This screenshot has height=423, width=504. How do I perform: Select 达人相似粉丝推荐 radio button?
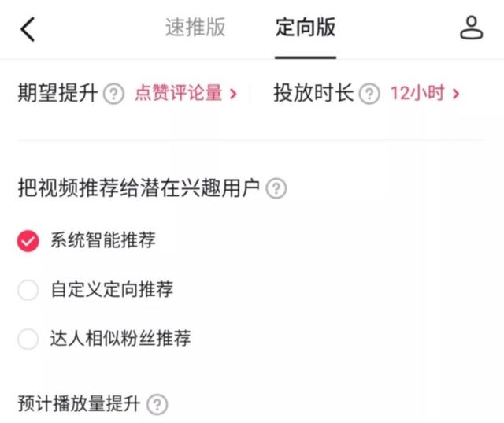coord(28,339)
